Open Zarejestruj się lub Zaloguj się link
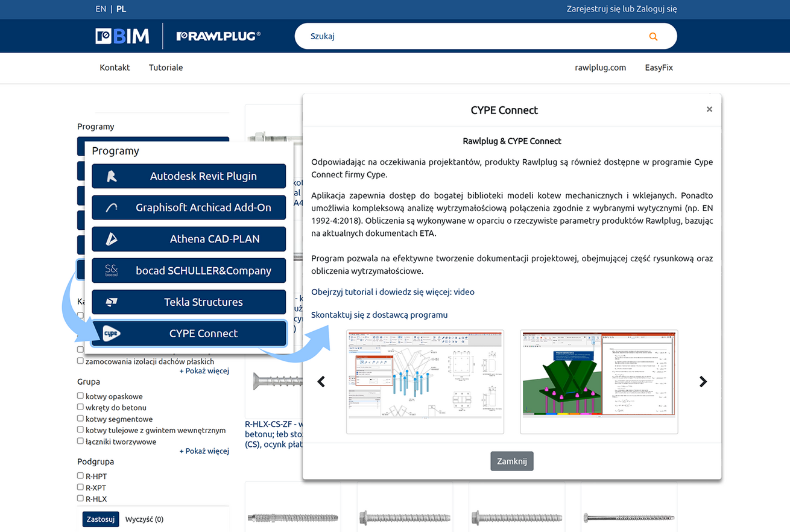 pyautogui.click(x=622, y=9)
